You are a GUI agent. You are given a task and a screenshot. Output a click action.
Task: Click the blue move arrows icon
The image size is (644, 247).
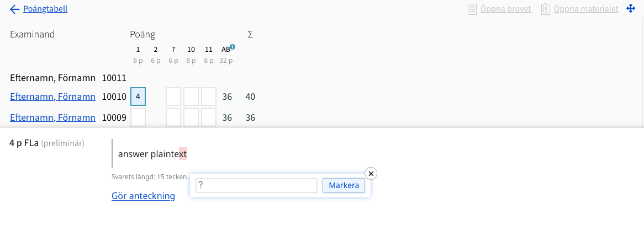click(x=631, y=9)
